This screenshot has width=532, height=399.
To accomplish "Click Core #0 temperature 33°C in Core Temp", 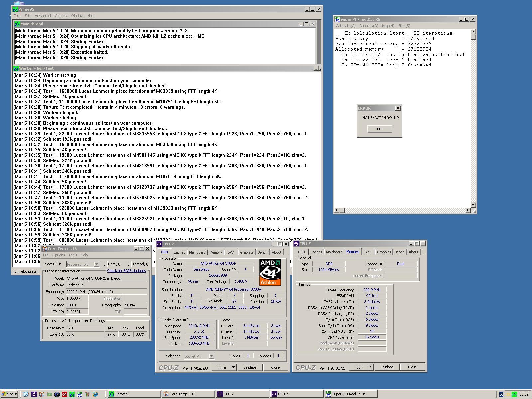I will click(x=84, y=334).
